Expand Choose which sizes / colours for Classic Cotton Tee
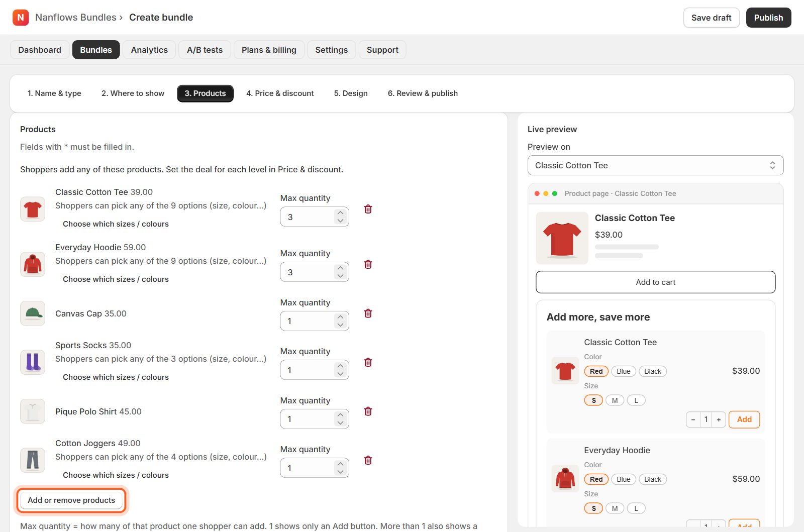The width and height of the screenshot is (804, 532). 116,224
